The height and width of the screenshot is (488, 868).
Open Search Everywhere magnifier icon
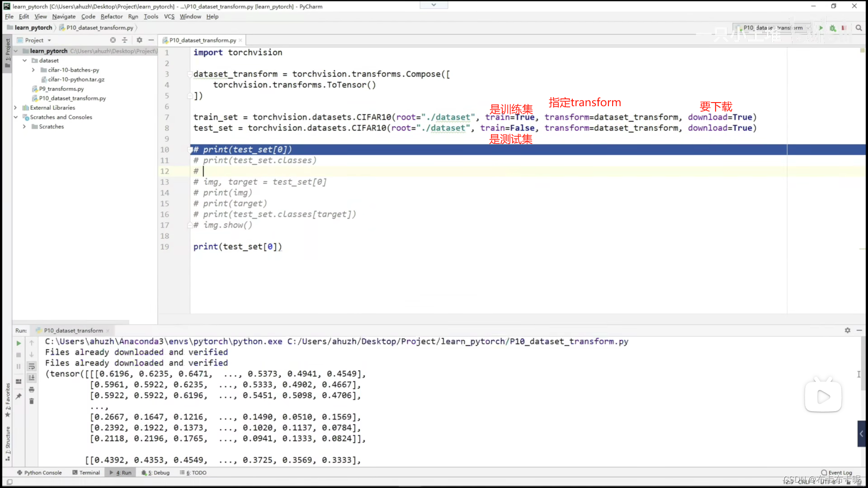pos(859,28)
